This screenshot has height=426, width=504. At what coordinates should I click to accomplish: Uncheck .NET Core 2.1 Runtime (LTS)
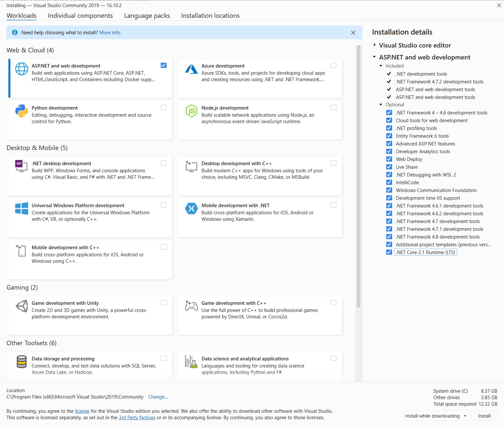[x=389, y=252]
